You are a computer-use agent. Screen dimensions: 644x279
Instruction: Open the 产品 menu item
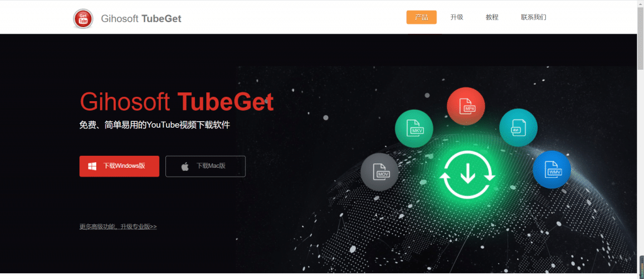coord(421,17)
